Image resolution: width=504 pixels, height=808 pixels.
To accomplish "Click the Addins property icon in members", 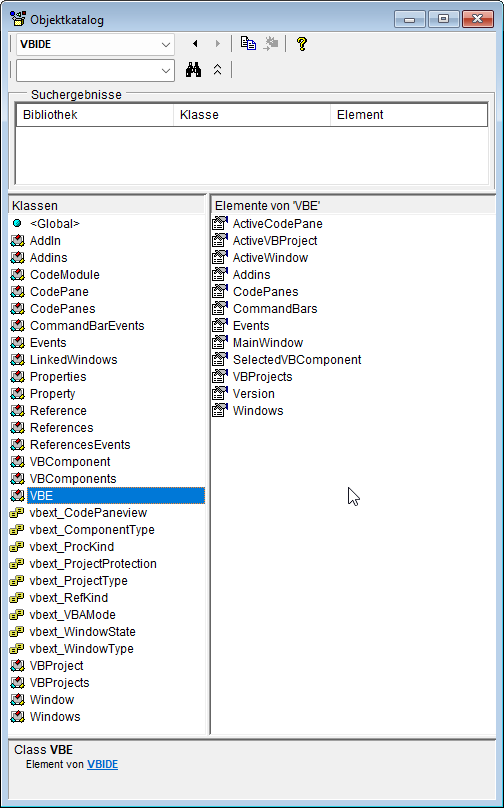I will point(220,275).
